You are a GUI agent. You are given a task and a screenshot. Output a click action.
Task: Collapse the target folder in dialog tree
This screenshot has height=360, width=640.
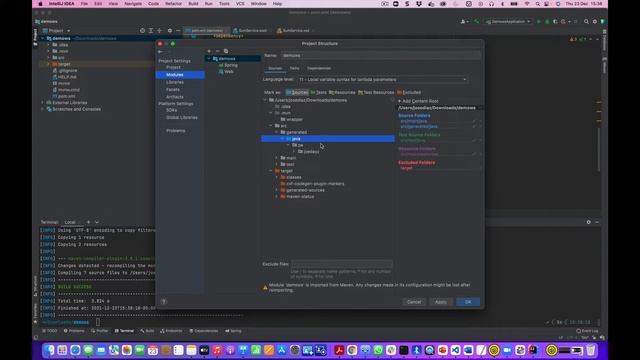pyautogui.click(x=271, y=171)
